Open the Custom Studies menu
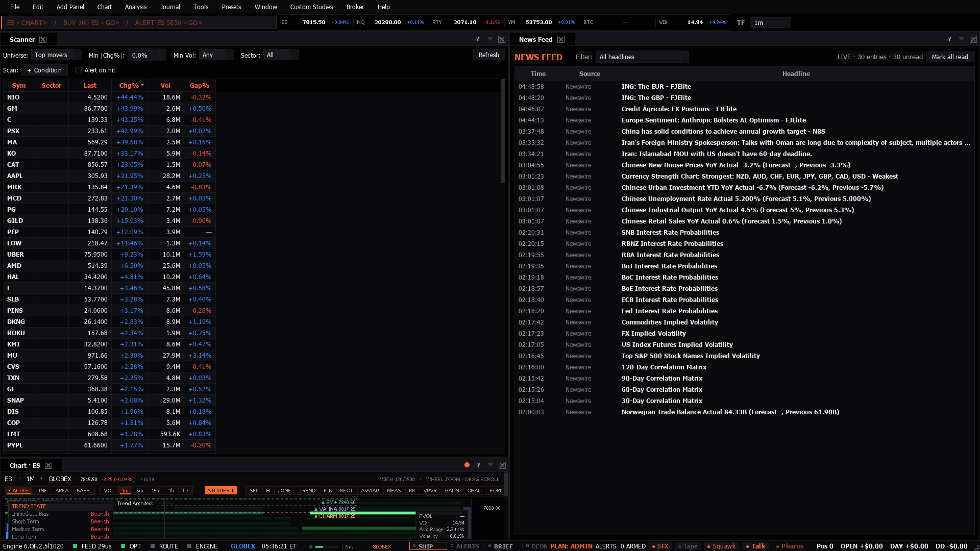This screenshot has height=551, width=980. click(x=311, y=7)
